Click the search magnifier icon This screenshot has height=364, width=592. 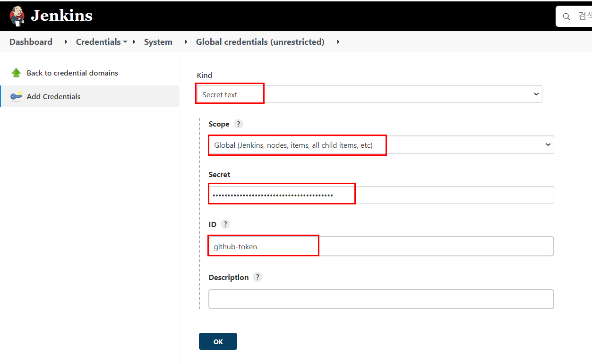point(566,17)
